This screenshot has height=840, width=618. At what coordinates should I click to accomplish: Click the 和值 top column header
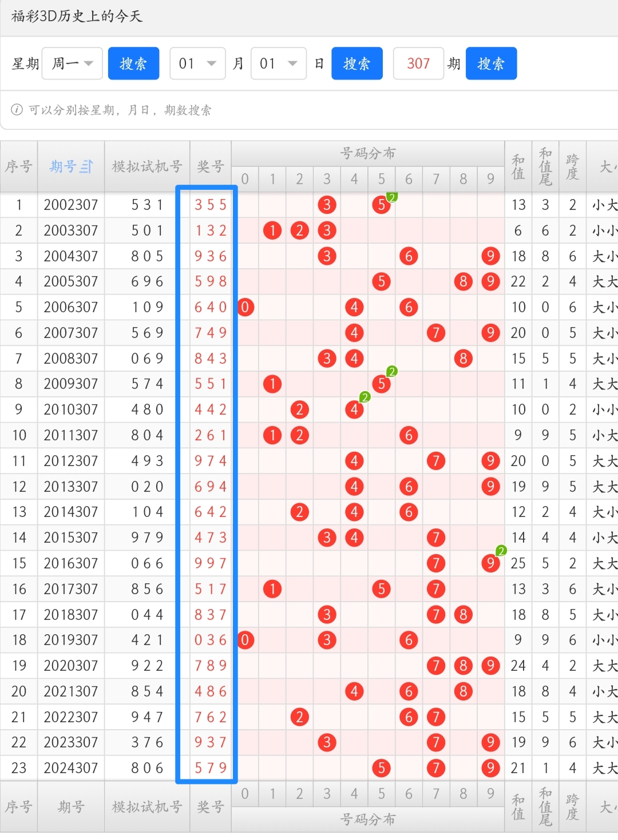coord(518,166)
